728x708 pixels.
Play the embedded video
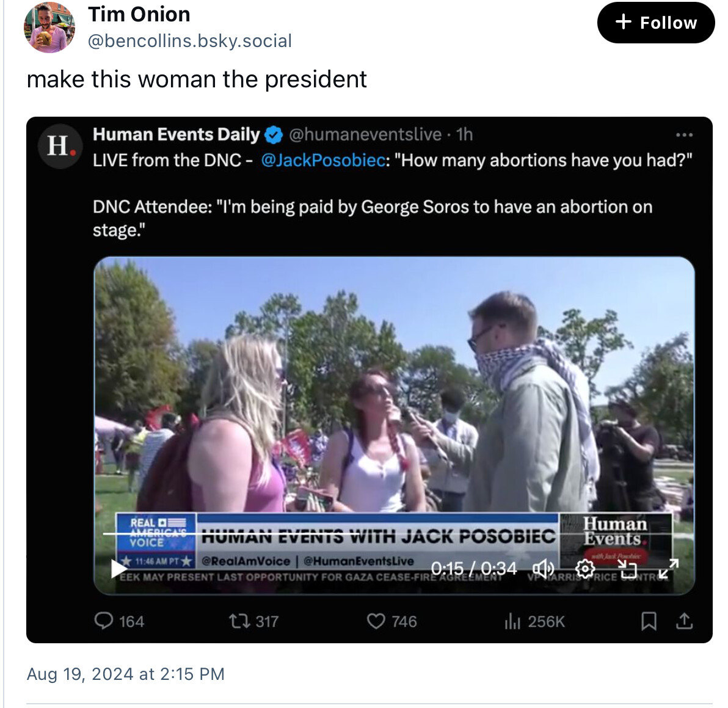click(119, 568)
